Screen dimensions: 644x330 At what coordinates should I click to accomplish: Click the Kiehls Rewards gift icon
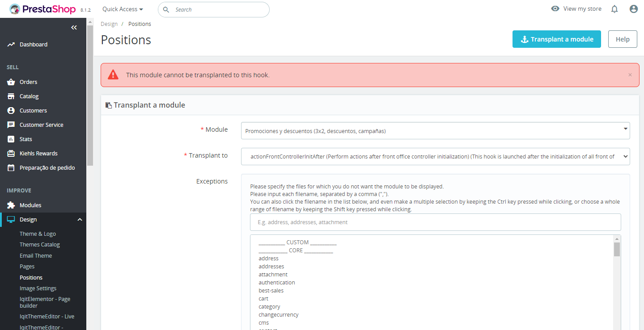pyautogui.click(x=11, y=154)
